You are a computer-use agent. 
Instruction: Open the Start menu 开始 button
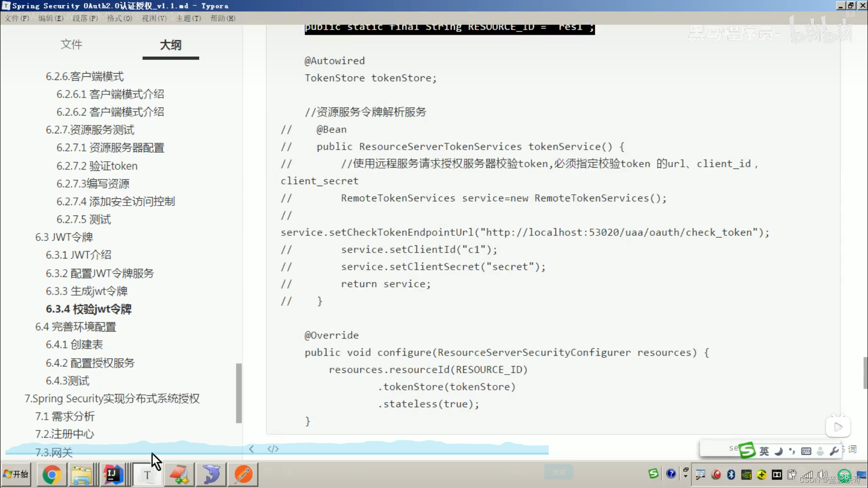(x=16, y=474)
